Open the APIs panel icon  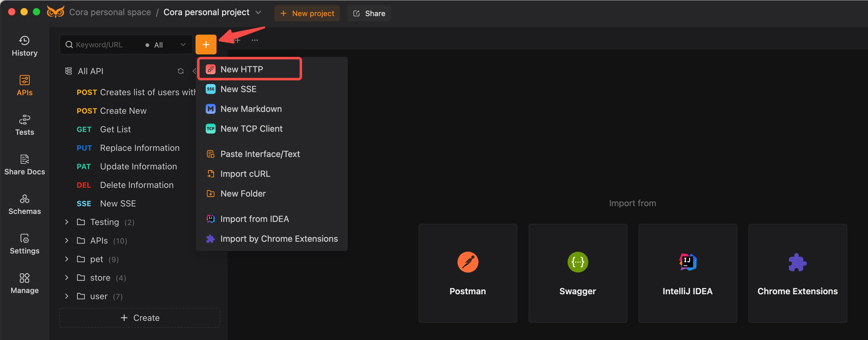pos(24,84)
